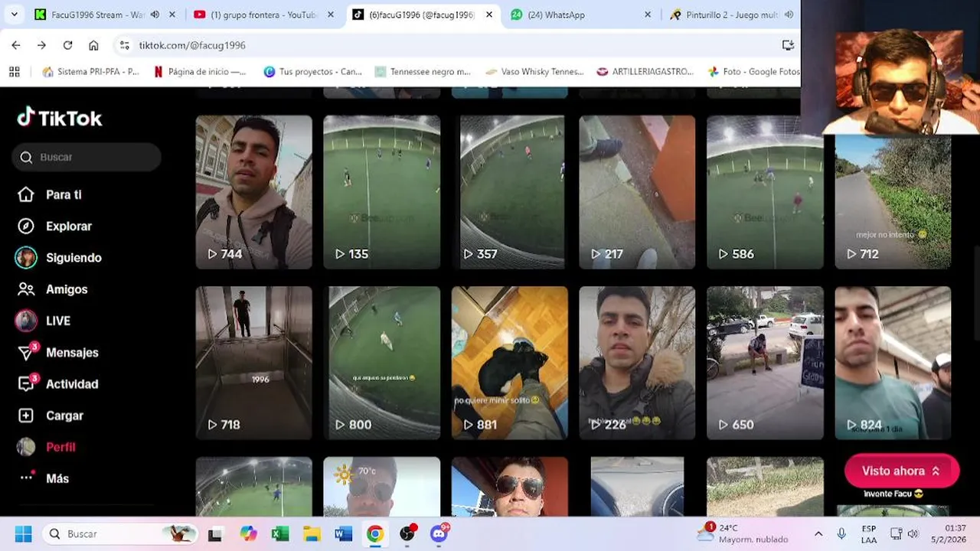Go back in browser history
The image size is (980, 551).
pos(16,45)
